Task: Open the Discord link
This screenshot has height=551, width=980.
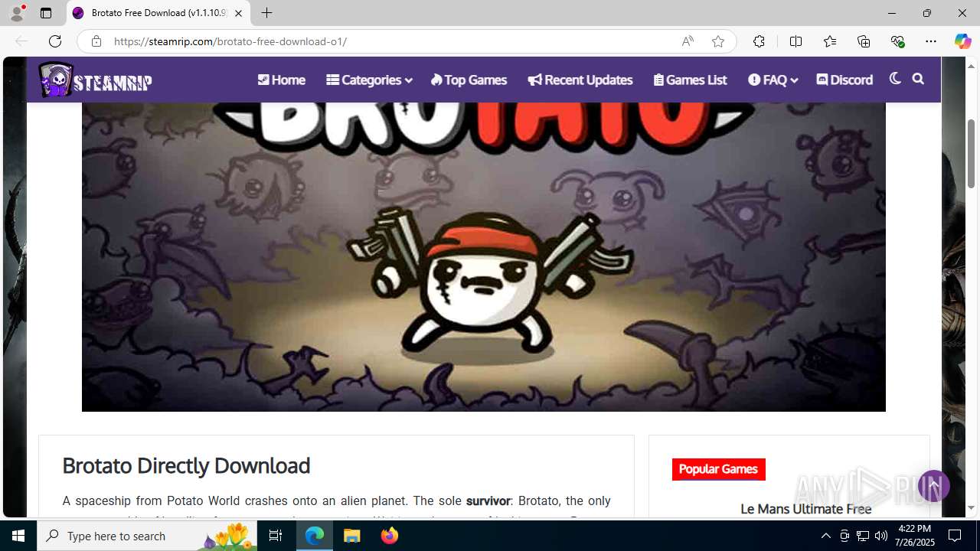Action: coord(844,80)
